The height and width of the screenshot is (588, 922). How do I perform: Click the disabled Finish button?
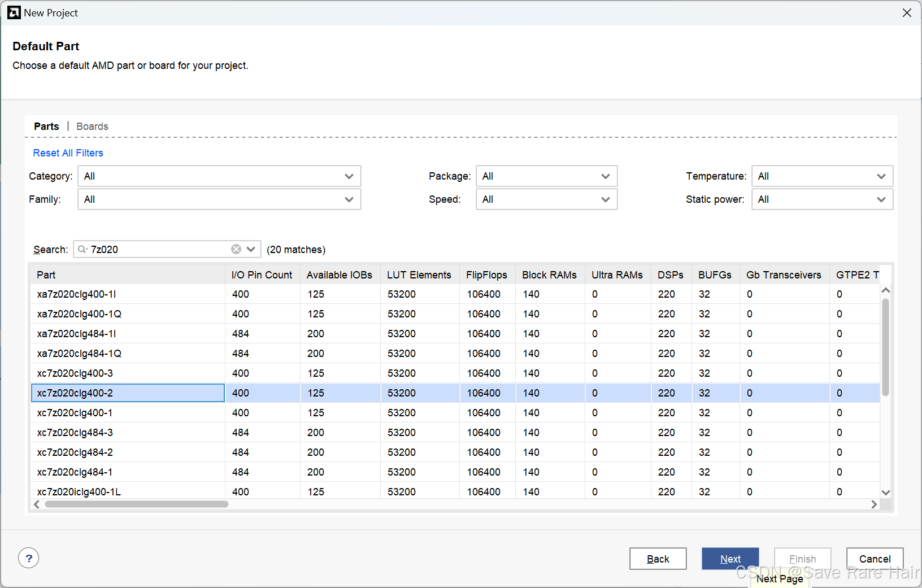[803, 559]
